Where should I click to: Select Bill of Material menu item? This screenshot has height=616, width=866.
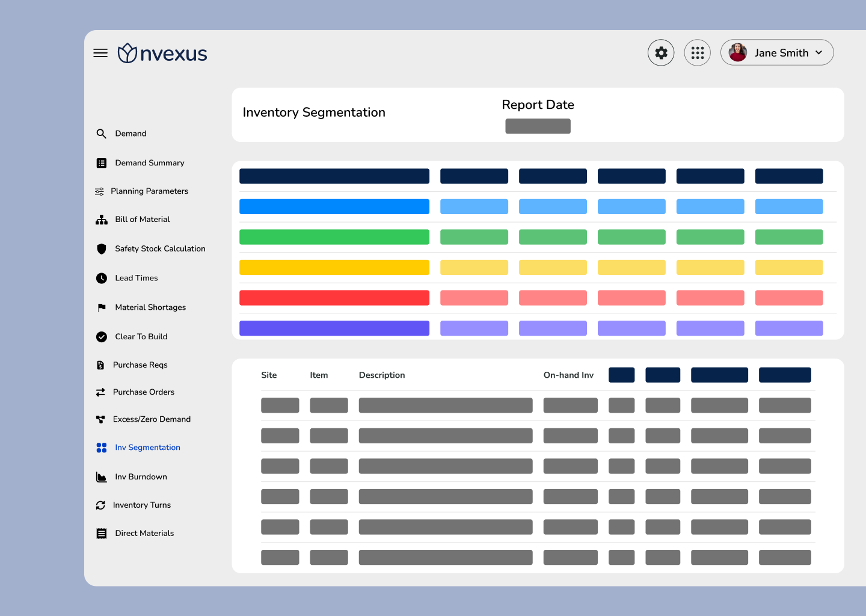tap(143, 220)
